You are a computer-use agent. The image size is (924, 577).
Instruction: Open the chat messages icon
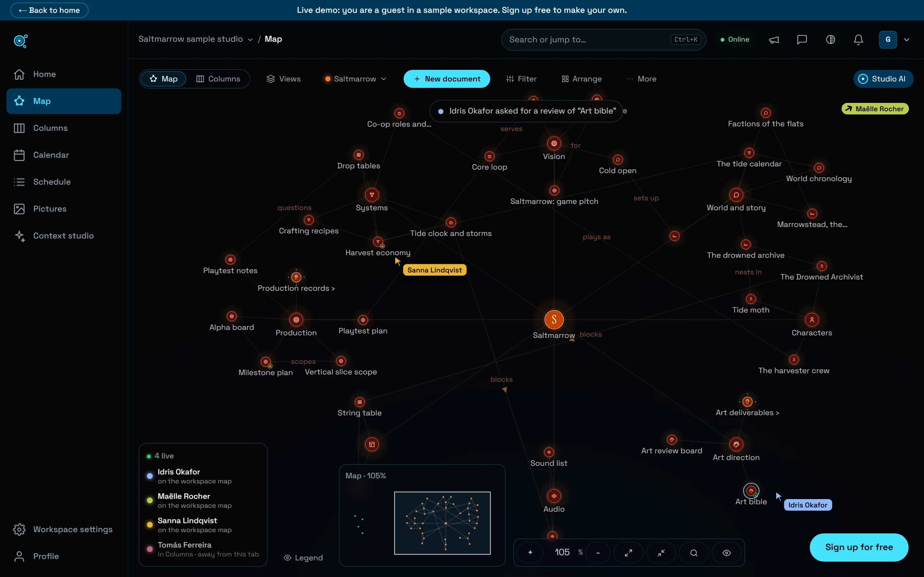pos(802,40)
